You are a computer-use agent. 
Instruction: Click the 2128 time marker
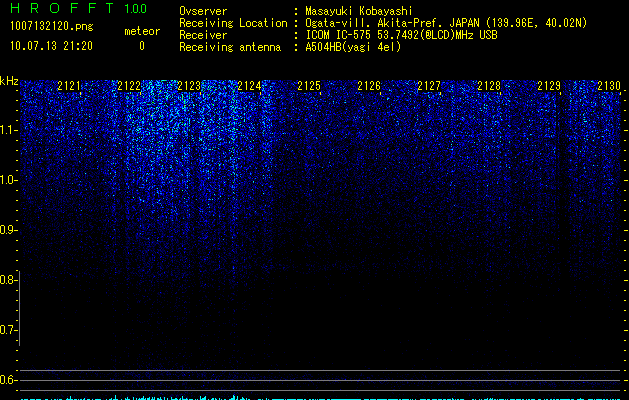pos(489,86)
